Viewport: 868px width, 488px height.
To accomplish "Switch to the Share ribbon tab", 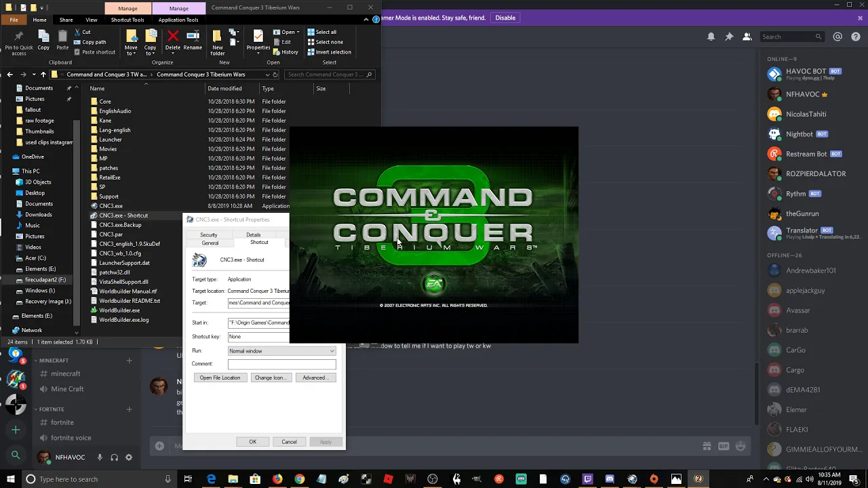I will (x=66, y=20).
